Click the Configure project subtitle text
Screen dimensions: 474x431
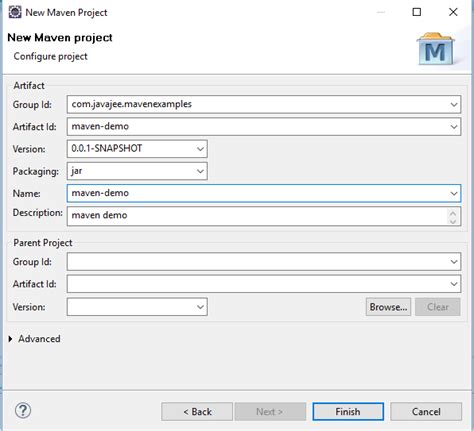pyautogui.click(x=51, y=56)
